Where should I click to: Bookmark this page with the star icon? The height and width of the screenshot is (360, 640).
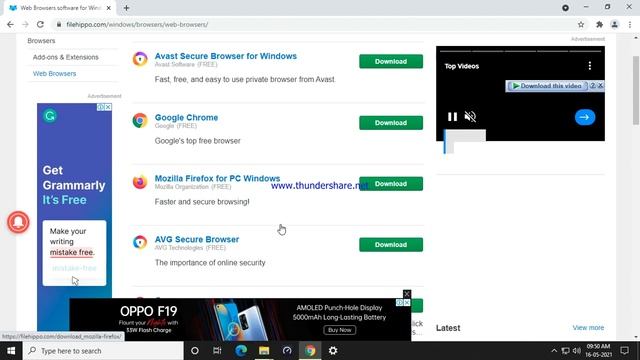[581, 24]
